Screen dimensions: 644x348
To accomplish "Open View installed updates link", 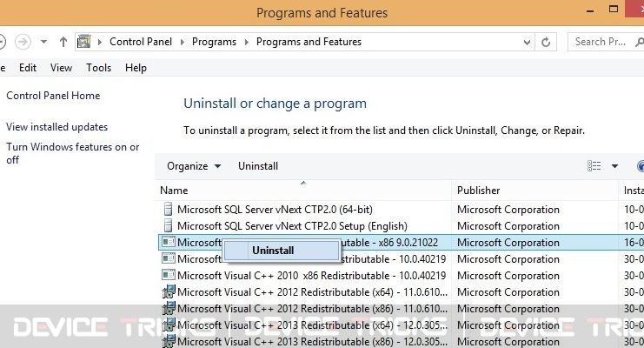I will tap(56, 127).
